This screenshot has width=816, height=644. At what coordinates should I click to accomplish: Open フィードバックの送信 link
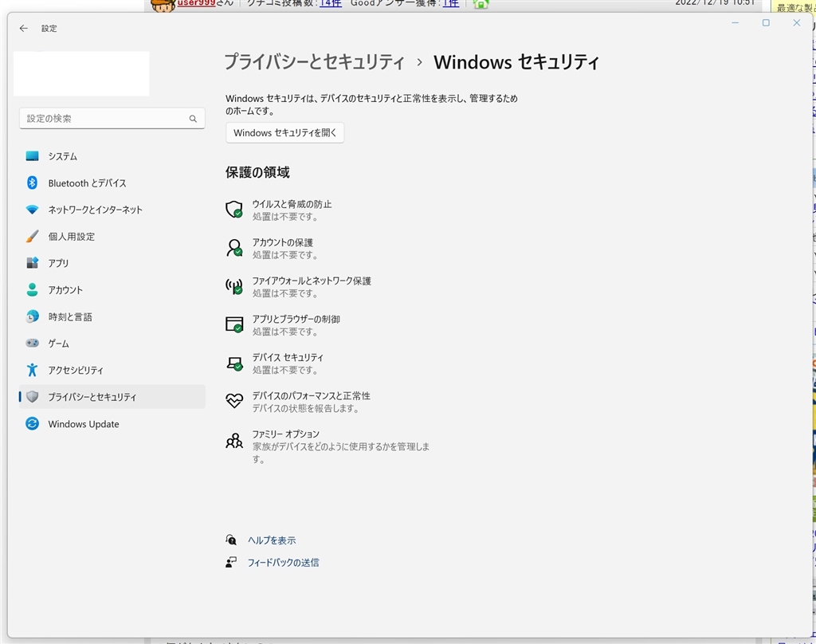tap(283, 562)
